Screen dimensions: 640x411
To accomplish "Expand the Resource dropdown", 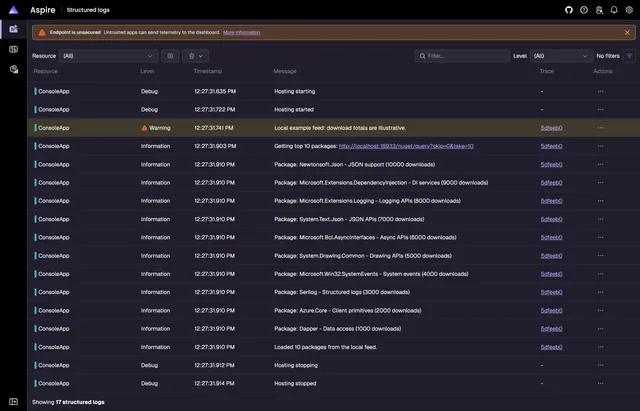I will 109,56.
